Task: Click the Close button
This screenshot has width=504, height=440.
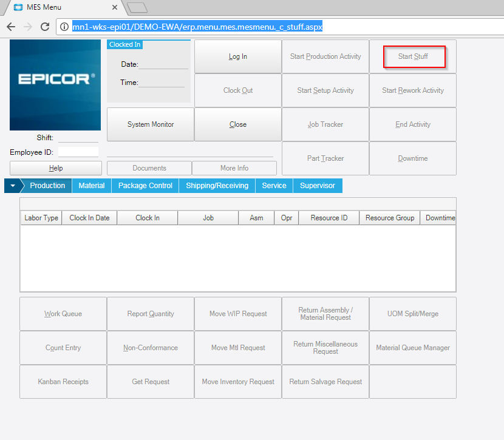Action: click(x=238, y=124)
